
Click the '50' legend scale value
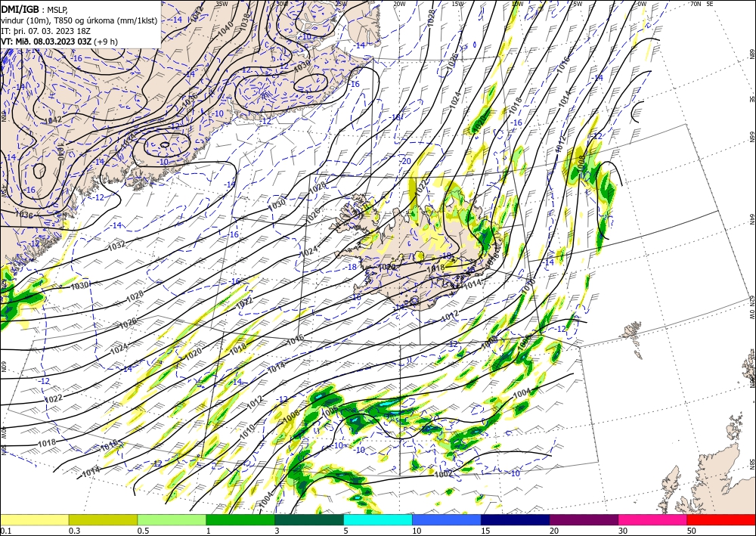[692, 531]
